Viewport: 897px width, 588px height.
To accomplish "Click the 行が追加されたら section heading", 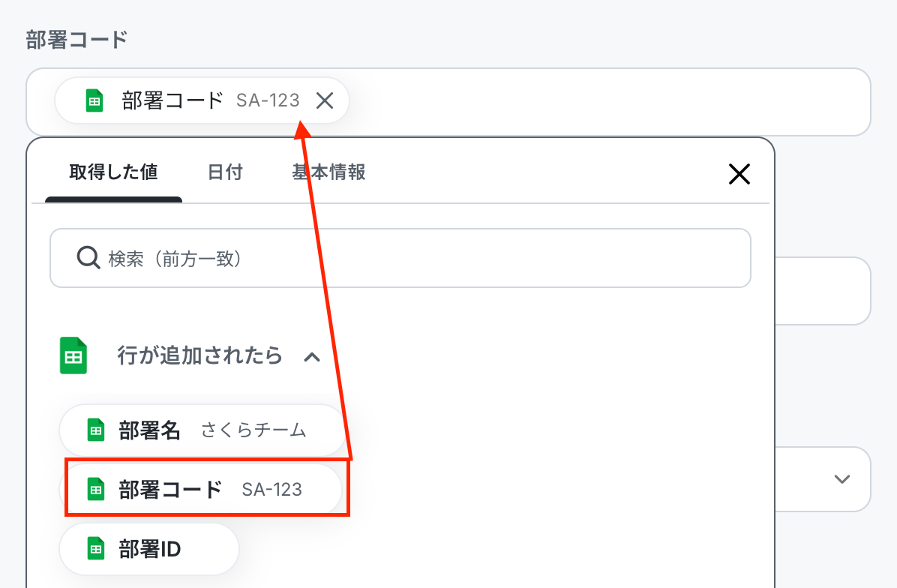I will tap(199, 355).
